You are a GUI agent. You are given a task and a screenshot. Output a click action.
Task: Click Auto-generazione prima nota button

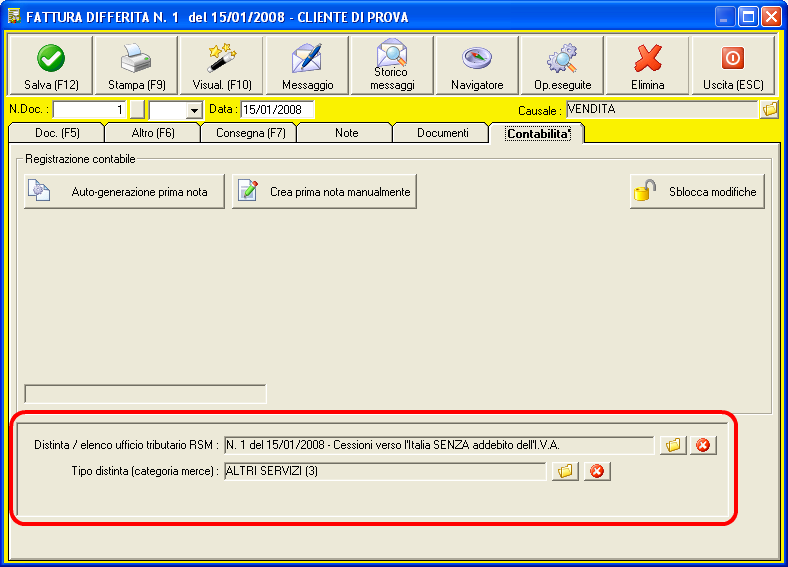(124, 192)
